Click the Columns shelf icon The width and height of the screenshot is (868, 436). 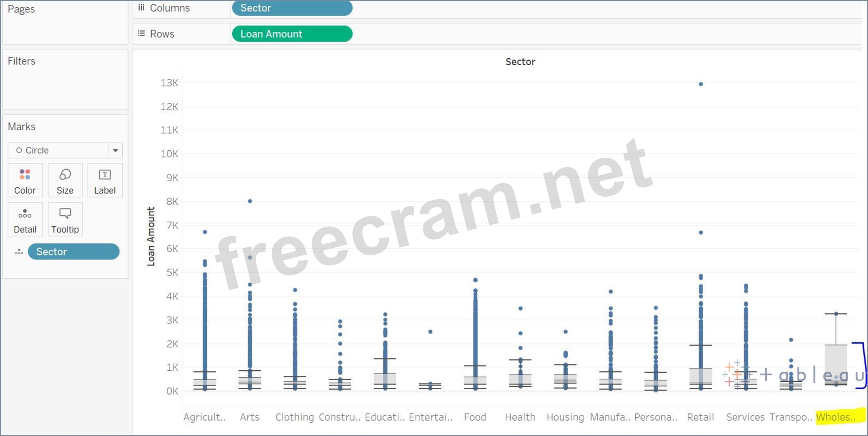pyautogui.click(x=141, y=8)
